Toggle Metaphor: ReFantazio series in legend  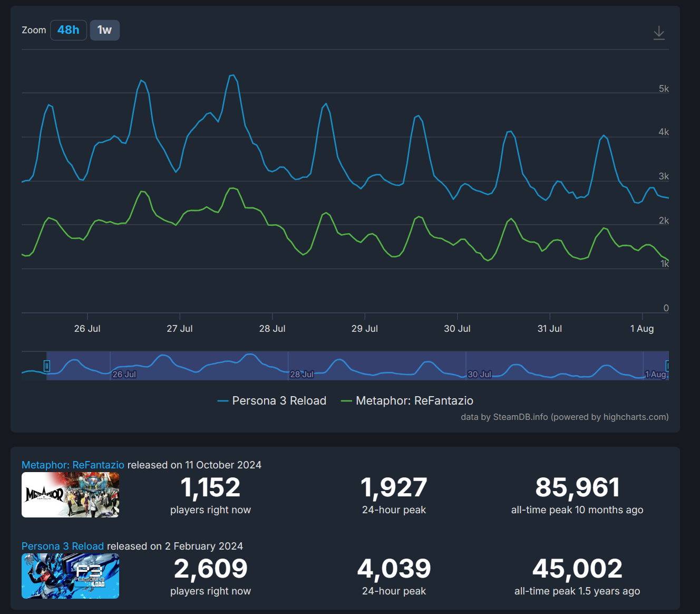click(x=407, y=401)
